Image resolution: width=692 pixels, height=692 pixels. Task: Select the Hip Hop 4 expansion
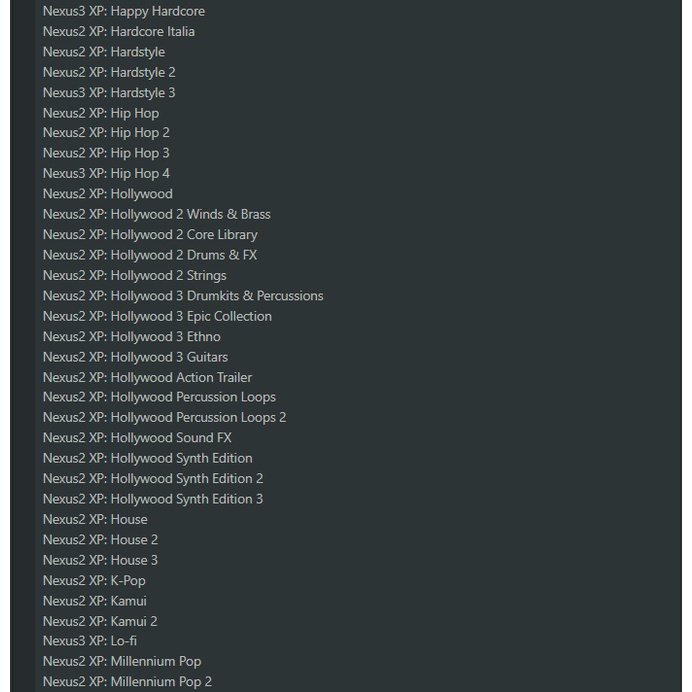(x=106, y=173)
